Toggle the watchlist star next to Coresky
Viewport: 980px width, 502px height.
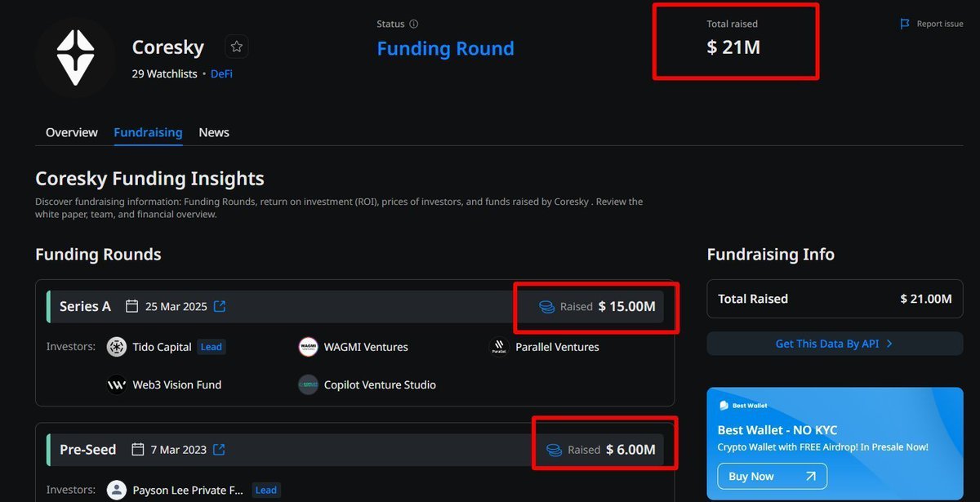pyautogui.click(x=236, y=47)
